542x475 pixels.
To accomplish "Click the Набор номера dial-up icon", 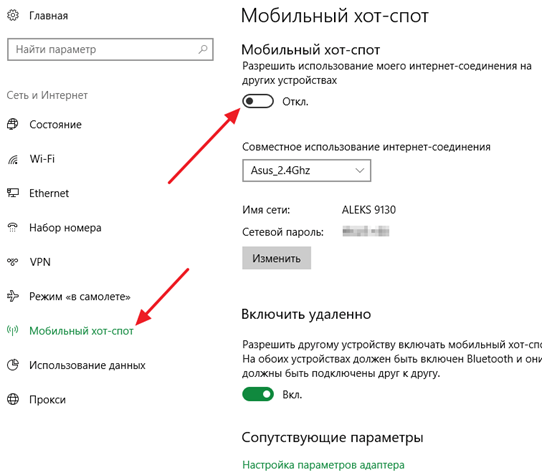I will point(13,227).
